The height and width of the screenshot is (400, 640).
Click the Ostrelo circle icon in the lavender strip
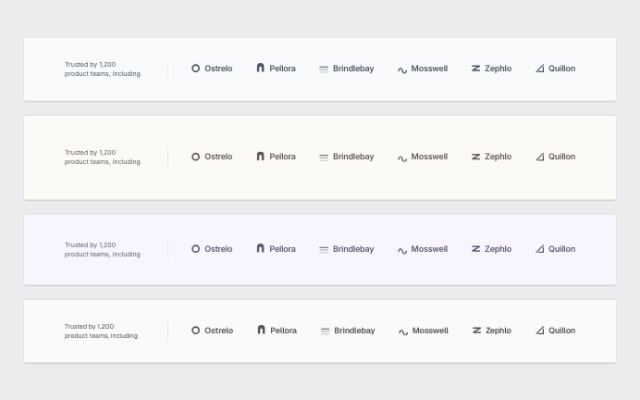(x=196, y=249)
